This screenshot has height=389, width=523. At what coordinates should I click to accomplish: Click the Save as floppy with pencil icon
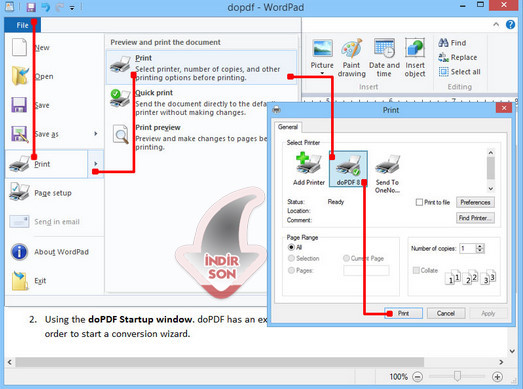click(19, 134)
